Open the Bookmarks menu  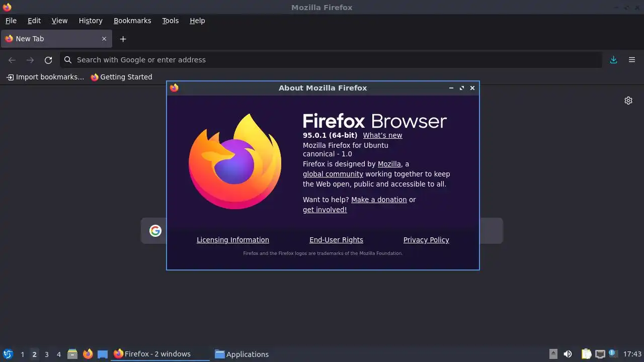[132, 21]
